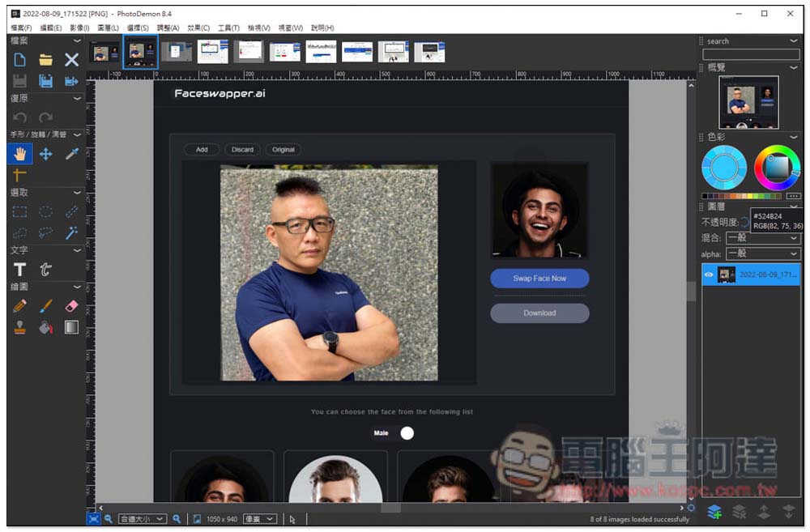Select the Gradient tool
Screen dimensions: 810x532
72,327
